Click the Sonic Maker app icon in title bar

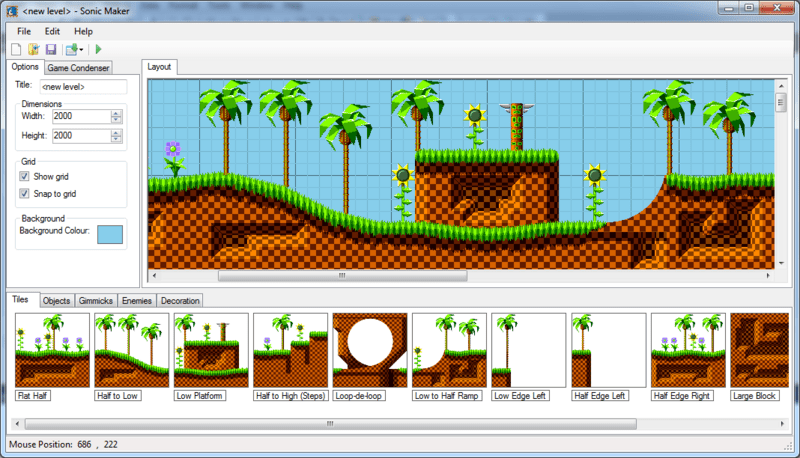click(12, 11)
